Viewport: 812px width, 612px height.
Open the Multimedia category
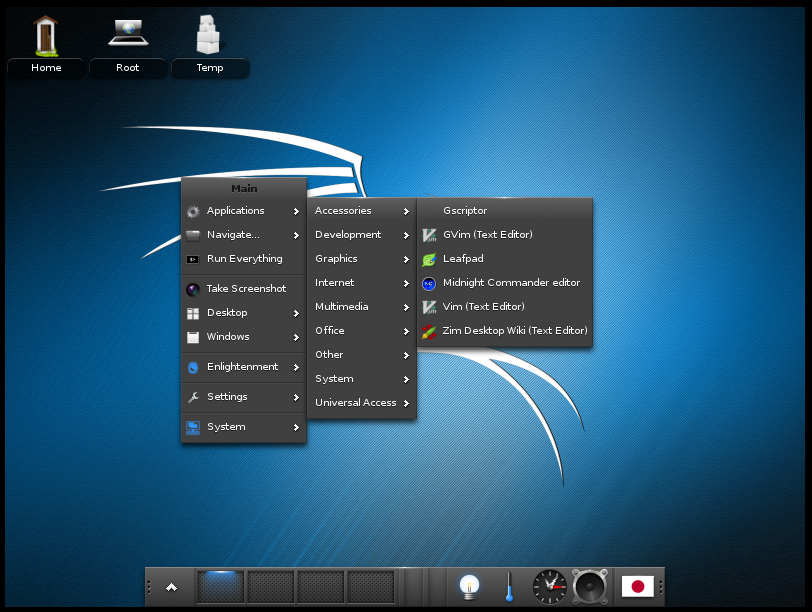point(362,307)
